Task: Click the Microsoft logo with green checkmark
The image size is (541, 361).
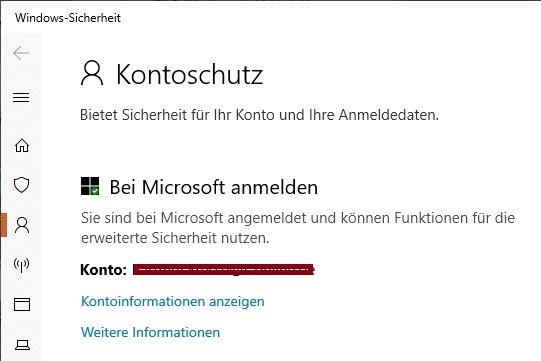Action: point(90,186)
